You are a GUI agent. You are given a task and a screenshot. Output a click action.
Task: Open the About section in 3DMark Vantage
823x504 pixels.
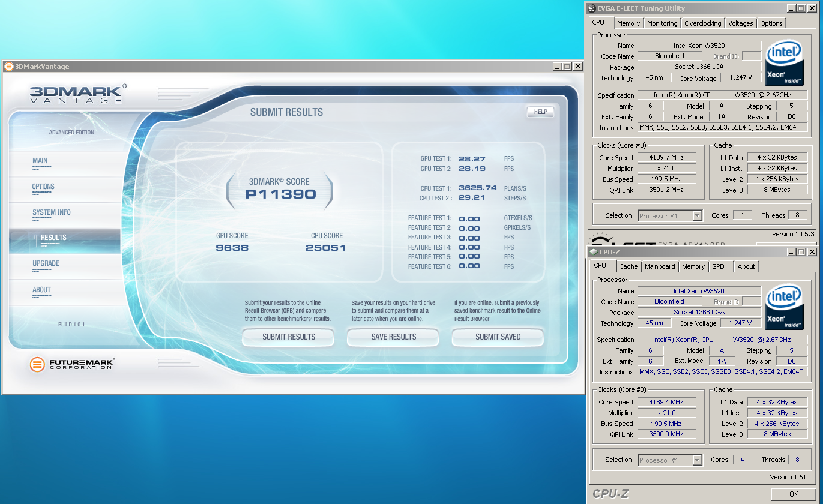tap(41, 290)
